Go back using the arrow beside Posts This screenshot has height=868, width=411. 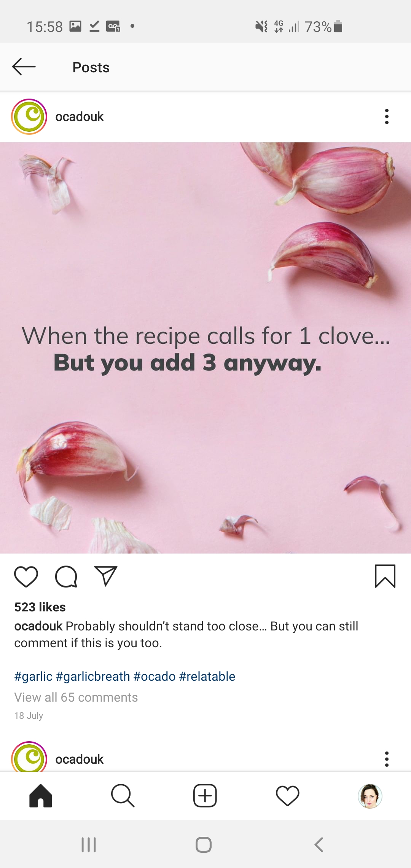point(24,67)
